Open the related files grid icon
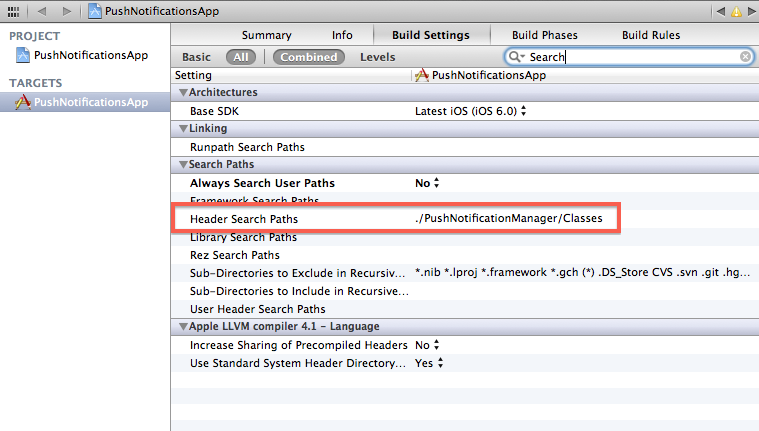Image resolution: width=759 pixels, height=431 pixels. [x=13, y=11]
